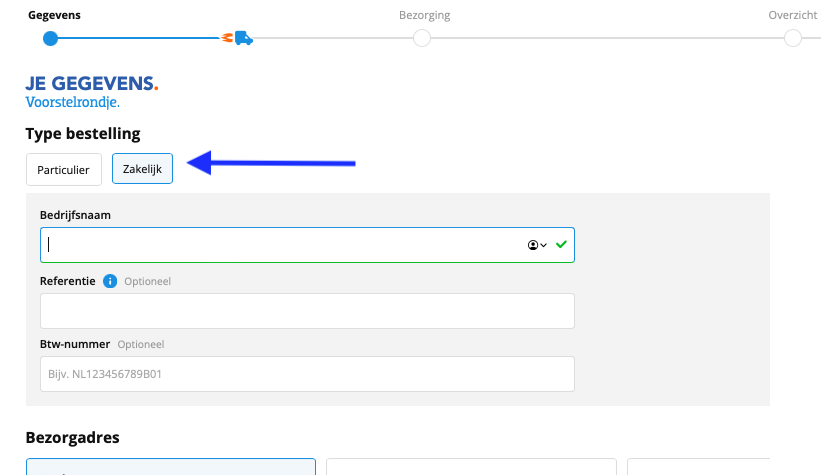Click the blue Gegevens step circle
This screenshot has height=475, width=821.
pyautogui.click(x=50, y=38)
